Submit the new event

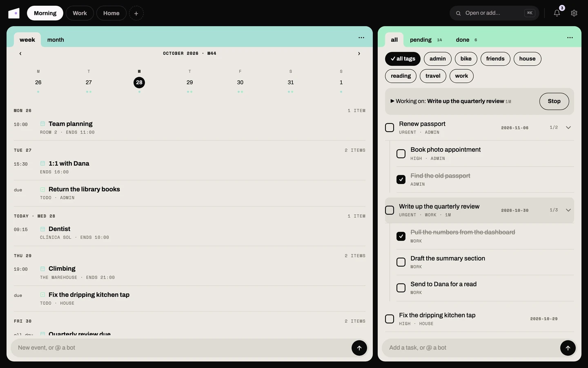(359, 348)
